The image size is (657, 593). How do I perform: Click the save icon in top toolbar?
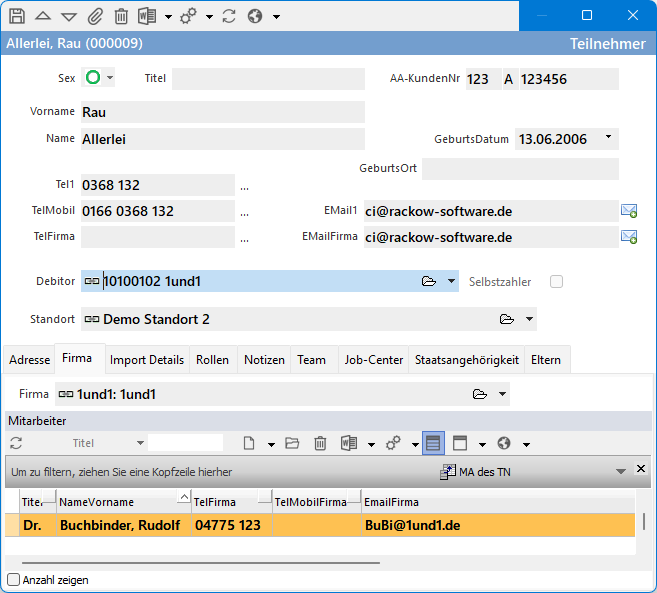[17, 16]
